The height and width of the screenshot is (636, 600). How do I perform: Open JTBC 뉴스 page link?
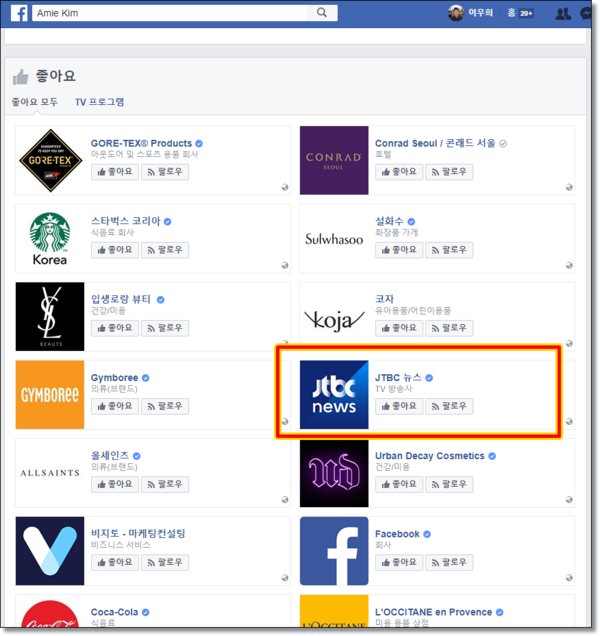point(398,378)
